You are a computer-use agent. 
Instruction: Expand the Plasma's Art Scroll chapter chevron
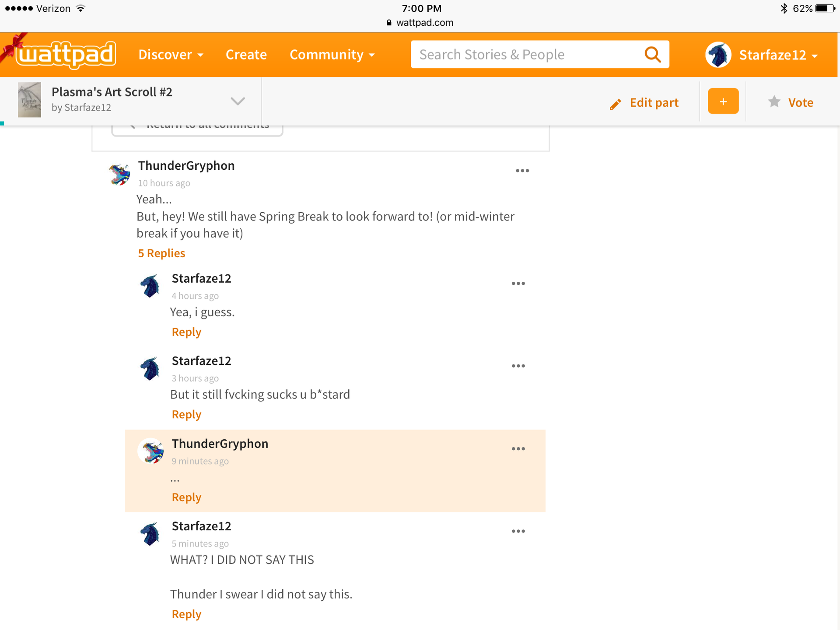click(x=238, y=101)
